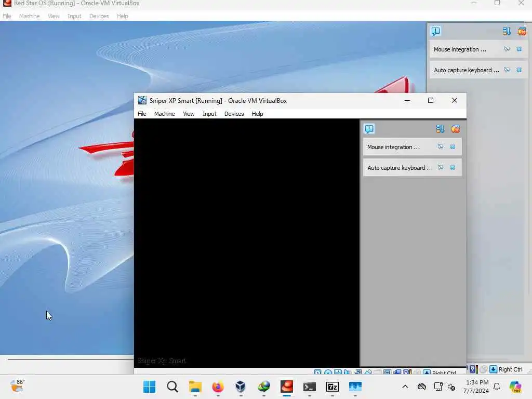
Task: Open Devices menu in Sniper XP Smart window
Action: (x=234, y=114)
